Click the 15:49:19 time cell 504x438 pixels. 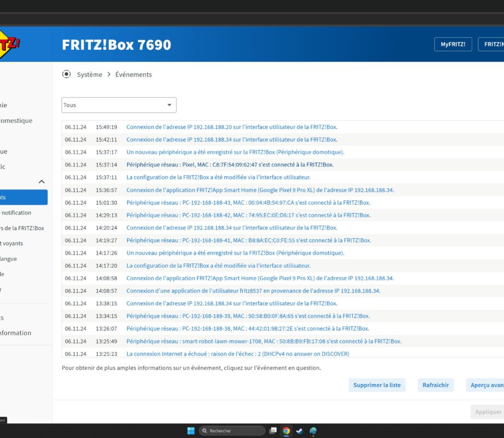[106, 127]
